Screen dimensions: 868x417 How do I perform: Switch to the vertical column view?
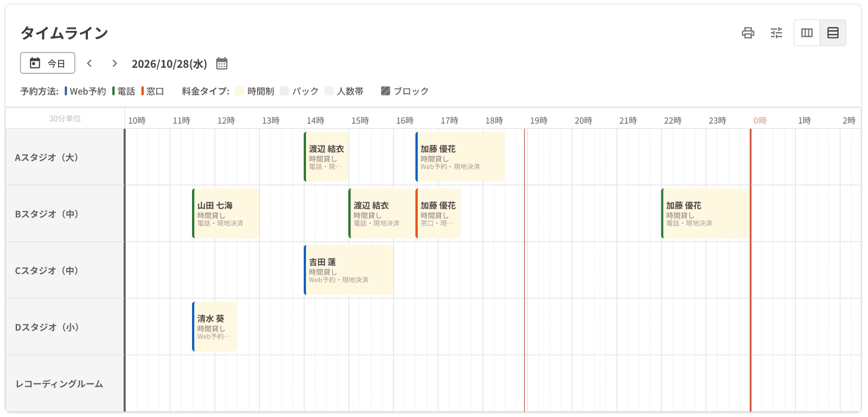click(x=807, y=33)
